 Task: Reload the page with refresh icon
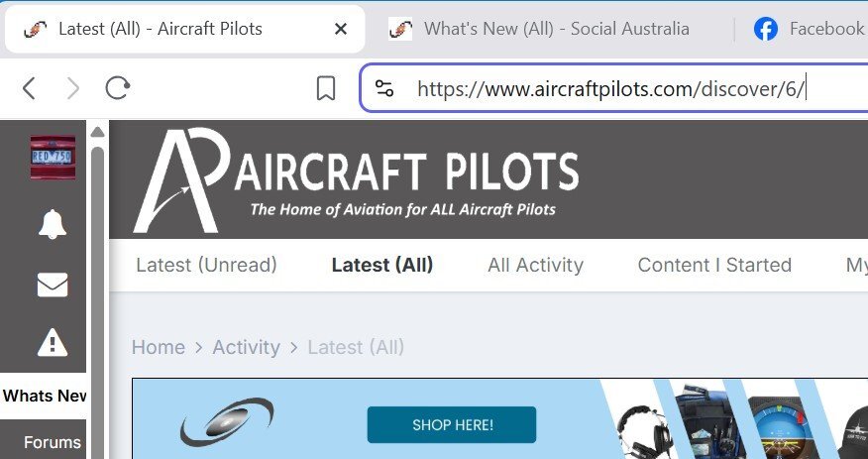117,88
